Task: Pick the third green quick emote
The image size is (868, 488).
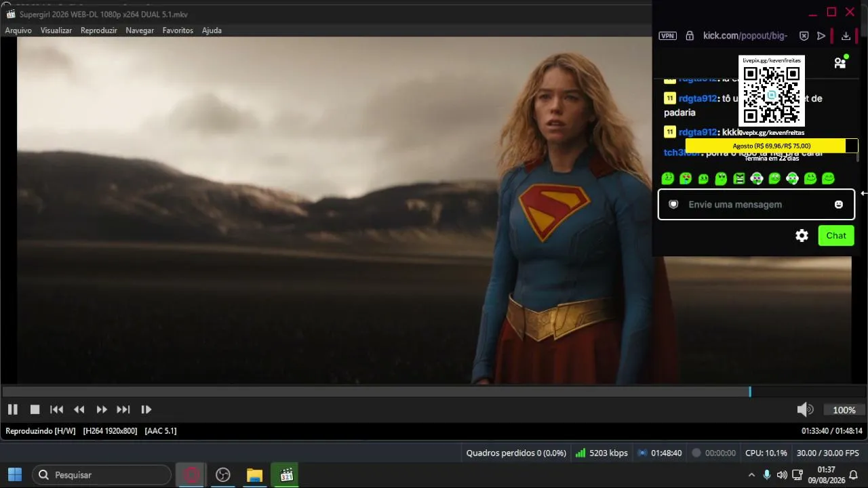Action: [703, 178]
